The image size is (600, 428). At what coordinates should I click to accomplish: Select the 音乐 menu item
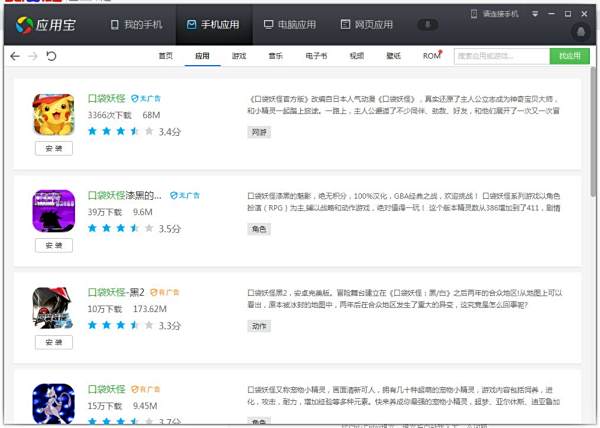276,56
